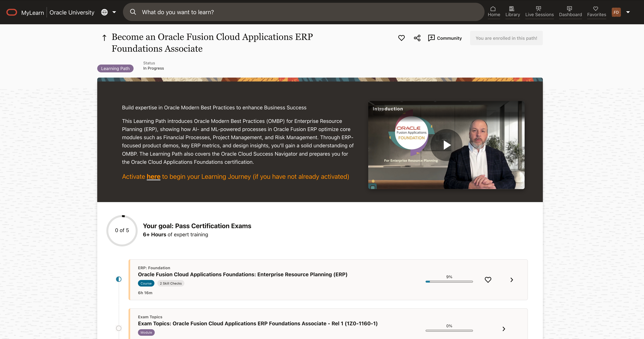This screenshot has height=339, width=644.
Task: Click the Oracle logo icon
Action: click(x=12, y=12)
